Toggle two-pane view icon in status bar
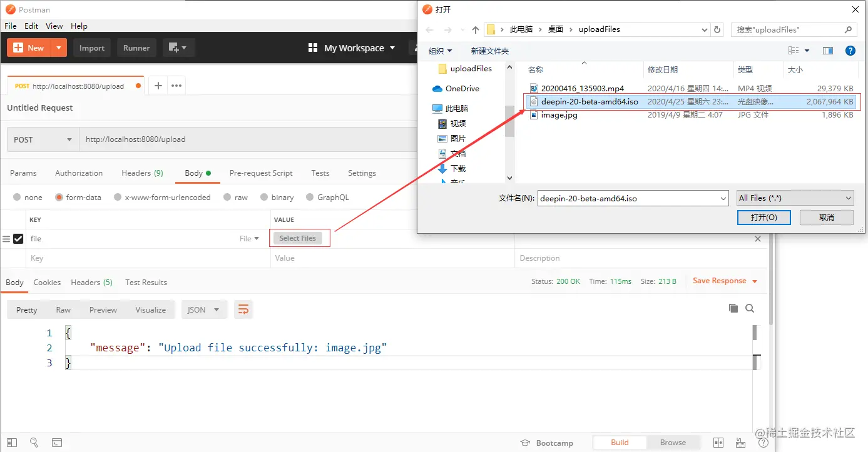Viewport: 868px width, 452px height. pyautogui.click(x=718, y=443)
